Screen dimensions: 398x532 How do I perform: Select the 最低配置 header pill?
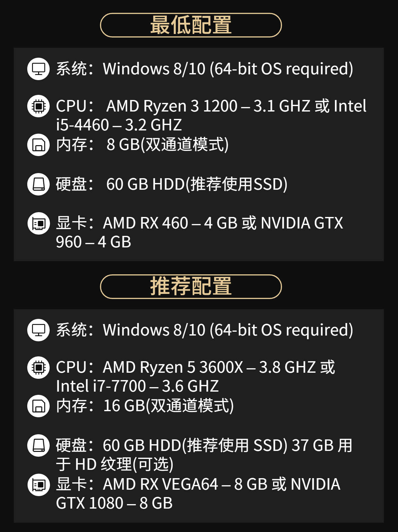(x=191, y=25)
